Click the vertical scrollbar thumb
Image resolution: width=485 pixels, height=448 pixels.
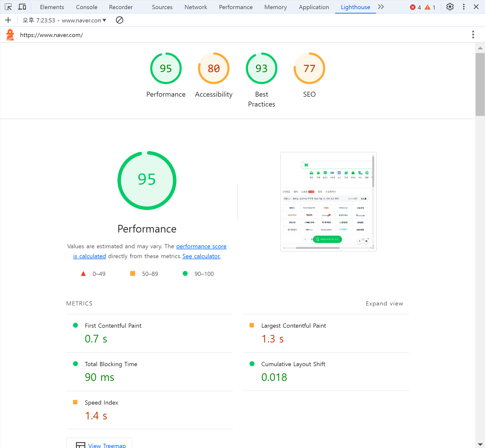point(480,84)
